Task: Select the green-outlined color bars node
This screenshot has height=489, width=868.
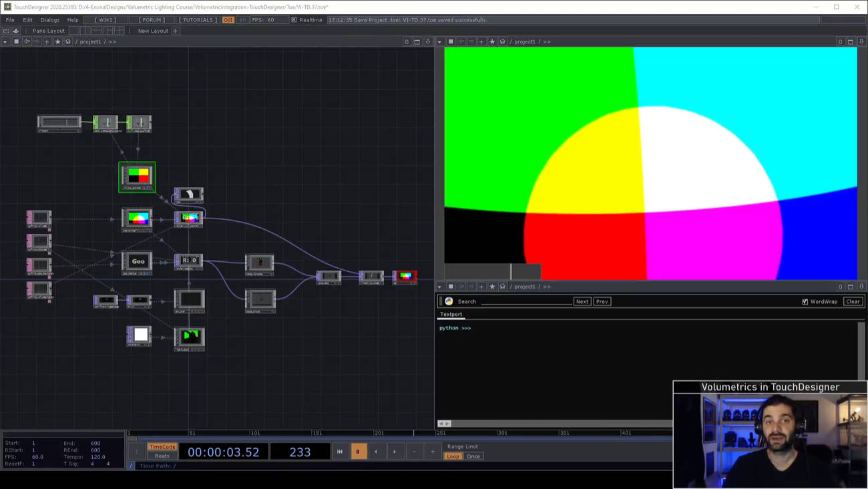Action: (137, 177)
